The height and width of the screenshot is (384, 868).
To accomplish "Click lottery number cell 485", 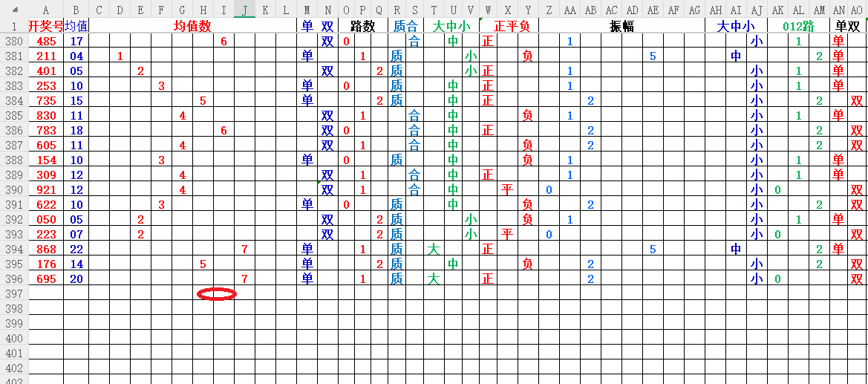I will pyautogui.click(x=45, y=41).
